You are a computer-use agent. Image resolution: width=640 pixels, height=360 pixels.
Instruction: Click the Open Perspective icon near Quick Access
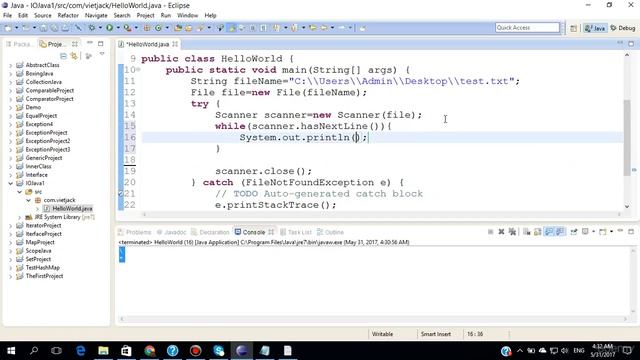[x=573, y=28]
